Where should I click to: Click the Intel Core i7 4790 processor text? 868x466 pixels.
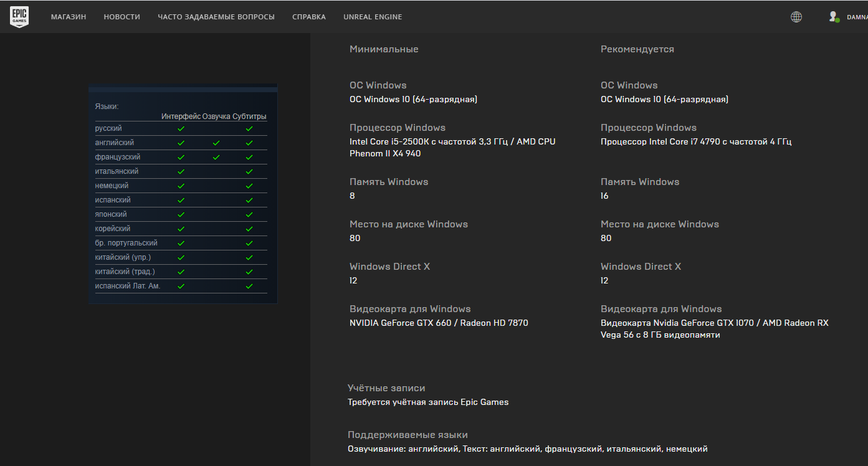click(696, 141)
